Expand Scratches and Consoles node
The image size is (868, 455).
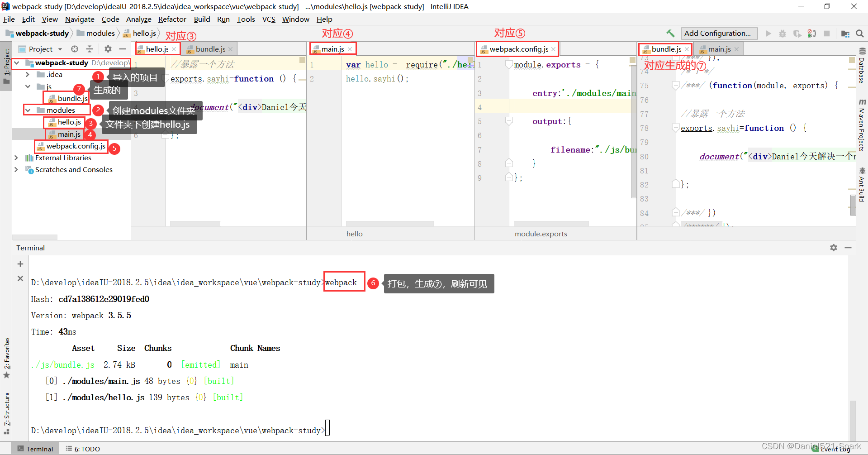[16, 169]
